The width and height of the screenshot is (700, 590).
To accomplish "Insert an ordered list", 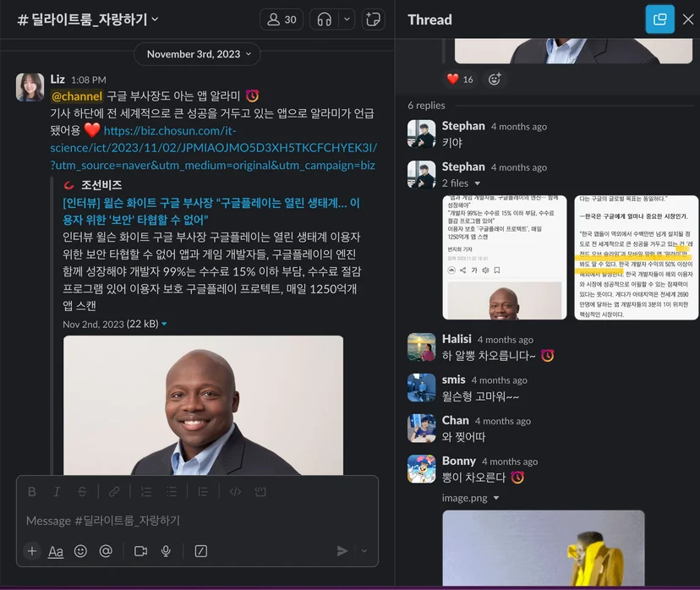I will coord(146,492).
